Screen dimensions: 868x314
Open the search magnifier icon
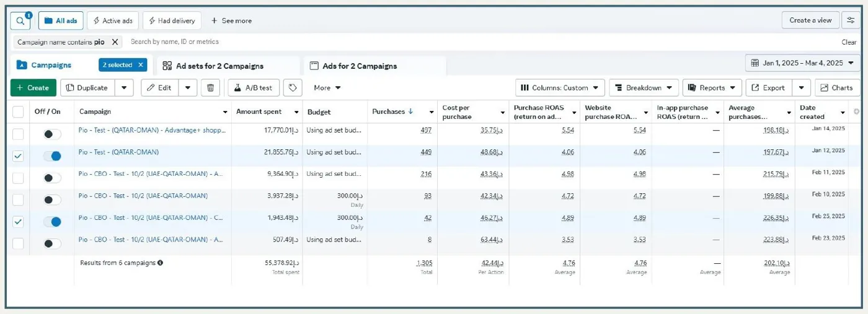point(20,20)
